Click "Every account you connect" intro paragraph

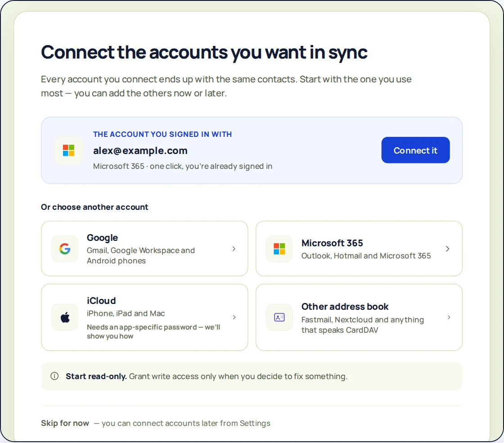coord(226,86)
